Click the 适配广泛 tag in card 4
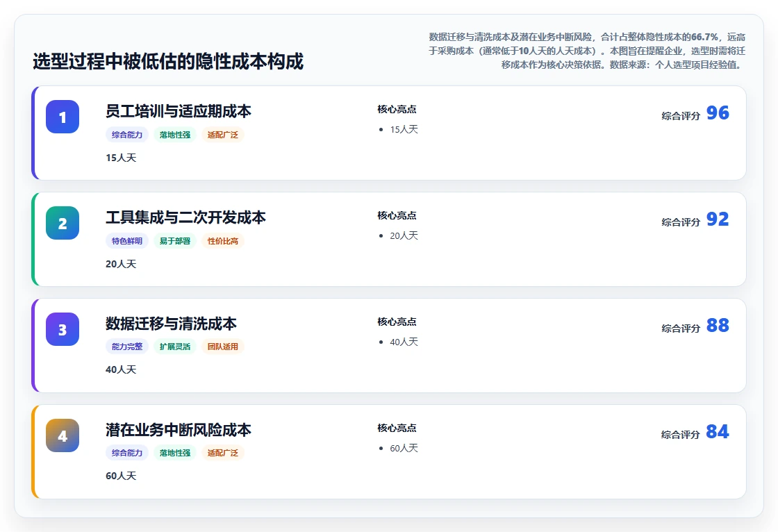This screenshot has height=532, width=778. pyautogui.click(x=223, y=453)
